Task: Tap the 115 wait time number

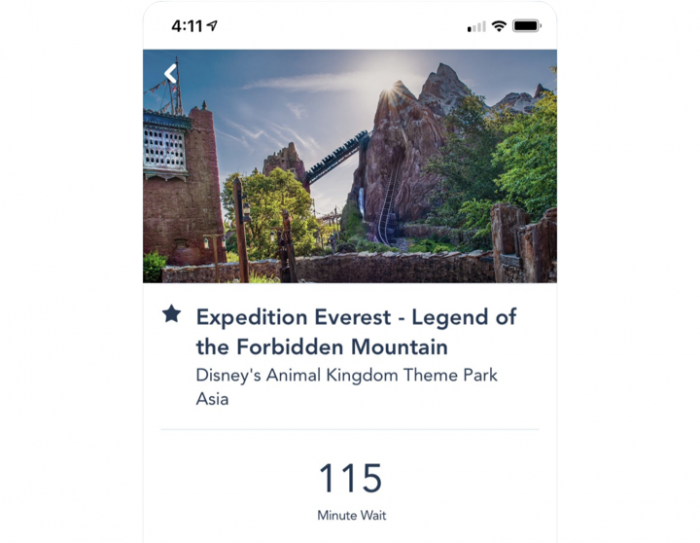Action: pos(351,478)
